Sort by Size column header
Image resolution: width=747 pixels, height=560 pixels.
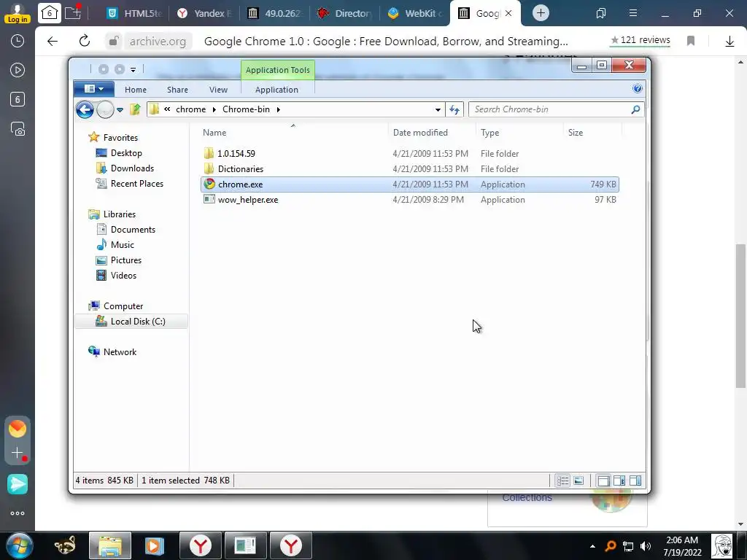coord(592,133)
